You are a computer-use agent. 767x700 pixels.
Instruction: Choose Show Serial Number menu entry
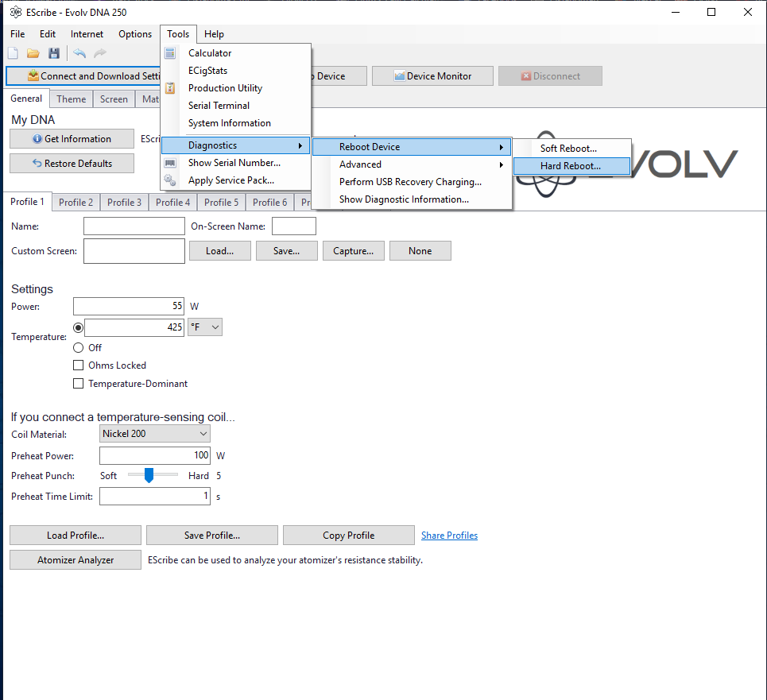point(234,163)
